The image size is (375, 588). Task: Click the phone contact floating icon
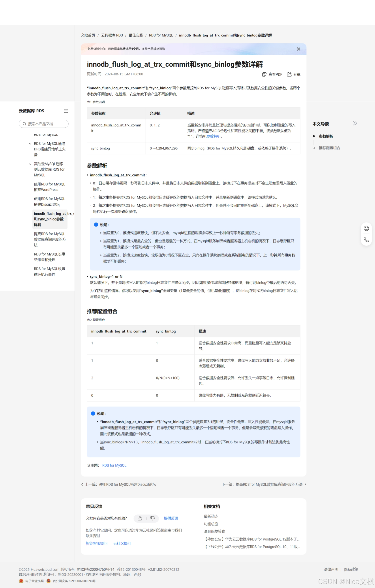click(366, 239)
